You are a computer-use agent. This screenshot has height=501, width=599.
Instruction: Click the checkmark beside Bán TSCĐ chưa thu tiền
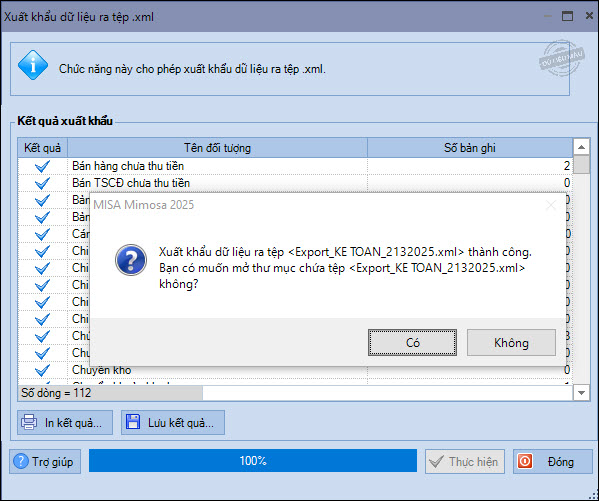tap(42, 183)
